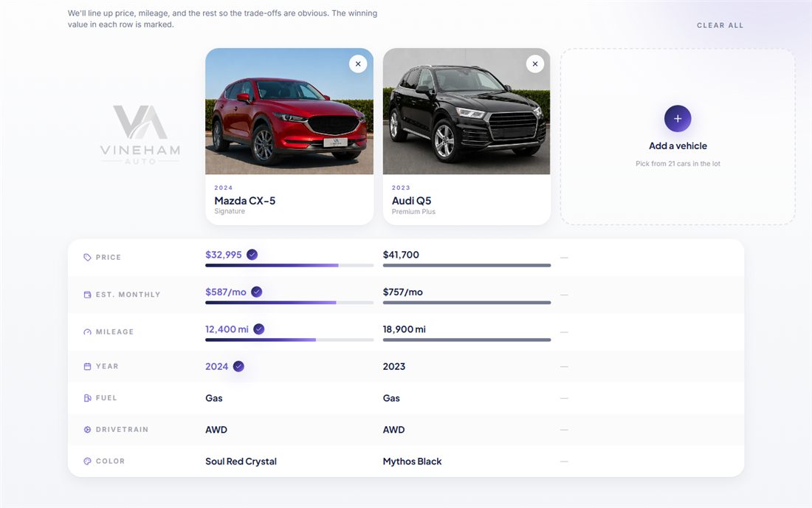Select the $41,700 price value
The image size is (812, 508).
tap(401, 254)
